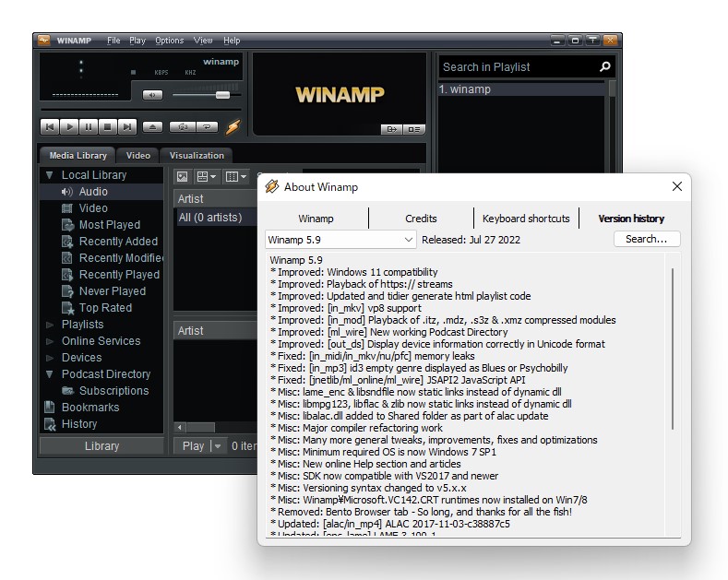
Task: Open History in the library tree
Action: click(79, 424)
